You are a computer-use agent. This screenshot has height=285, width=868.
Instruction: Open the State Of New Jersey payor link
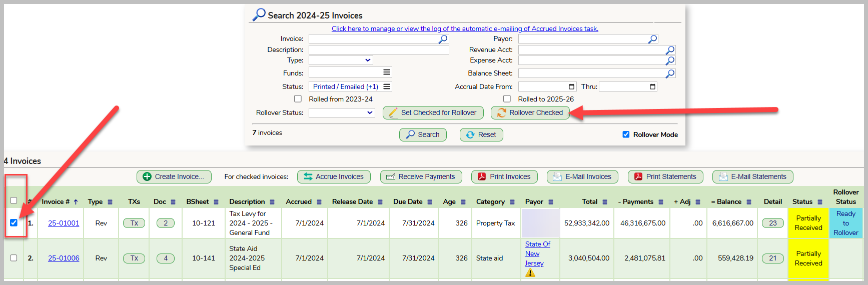pyautogui.click(x=537, y=253)
